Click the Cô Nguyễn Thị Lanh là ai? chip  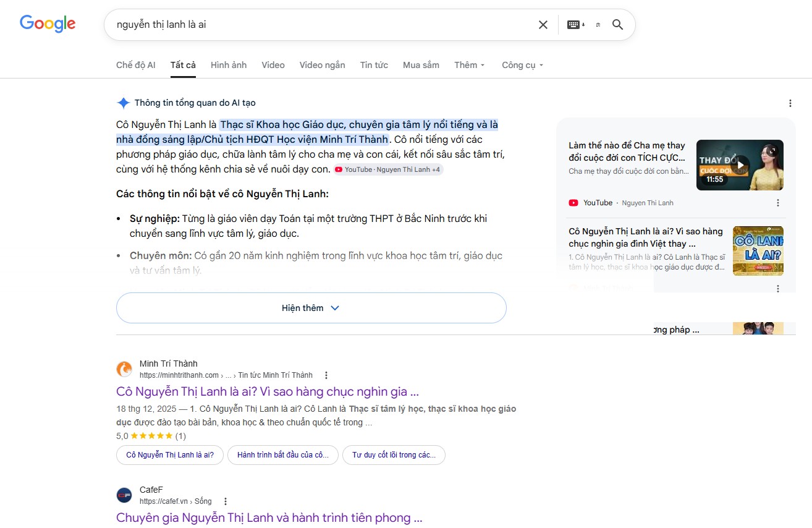tap(170, 455)
